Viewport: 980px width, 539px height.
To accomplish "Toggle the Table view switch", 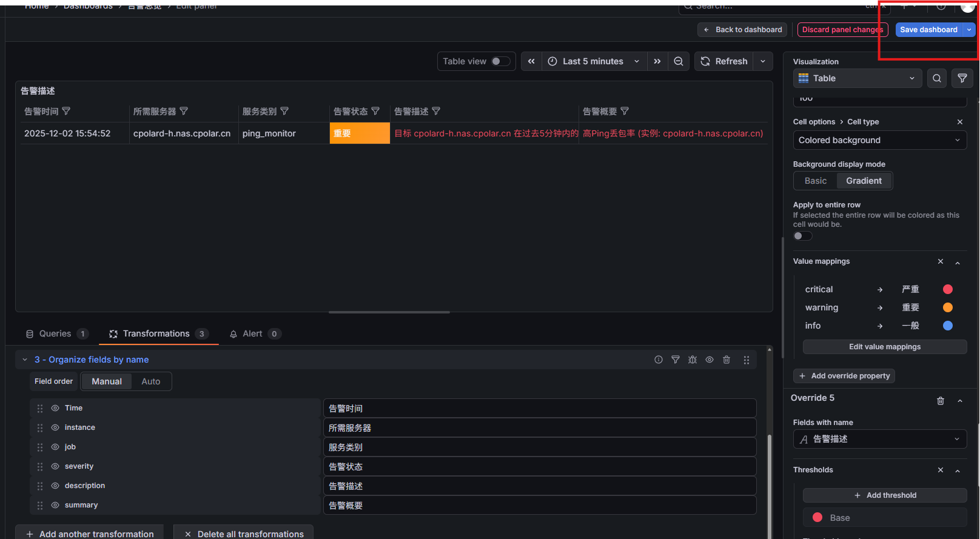I will [500, 61].
